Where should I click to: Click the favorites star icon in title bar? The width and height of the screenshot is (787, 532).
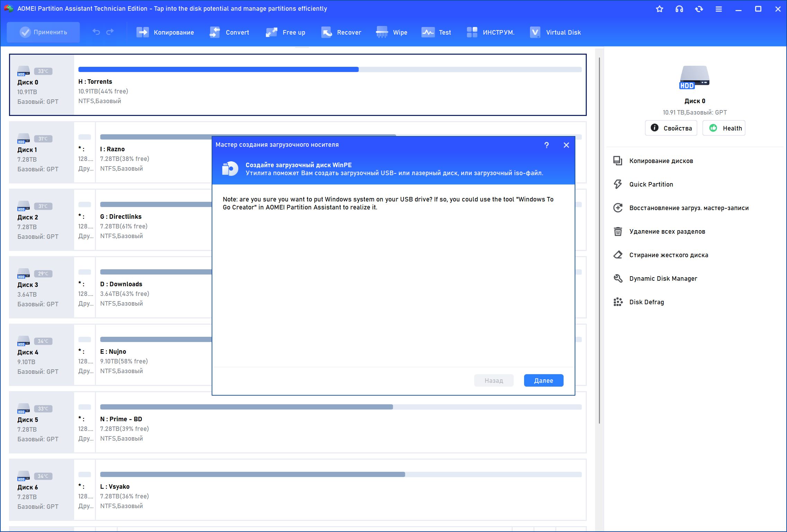660,9
